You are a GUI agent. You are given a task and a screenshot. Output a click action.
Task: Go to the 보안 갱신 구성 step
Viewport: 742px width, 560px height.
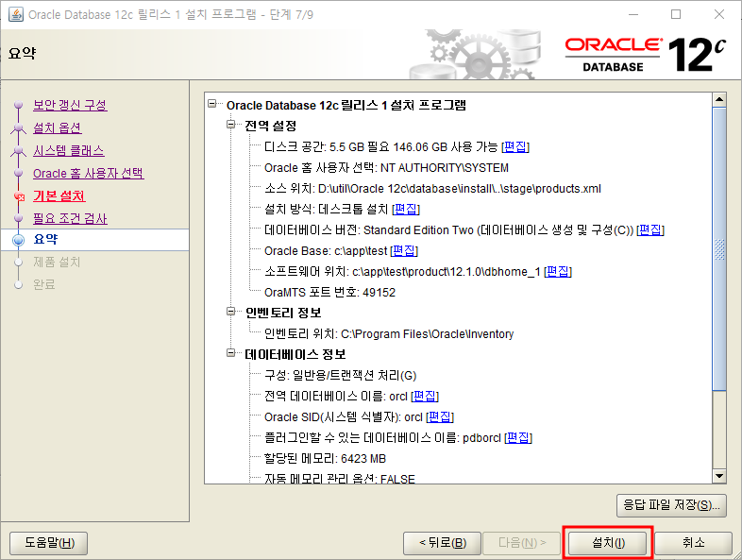pyautogui.click(x=70, y=105)
